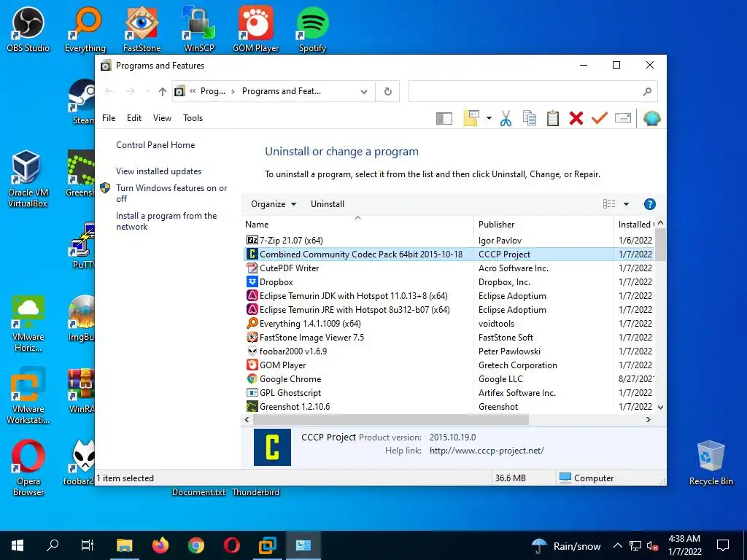Sort list by Name column header
This screenshot has width=747, height=560.
357,225
